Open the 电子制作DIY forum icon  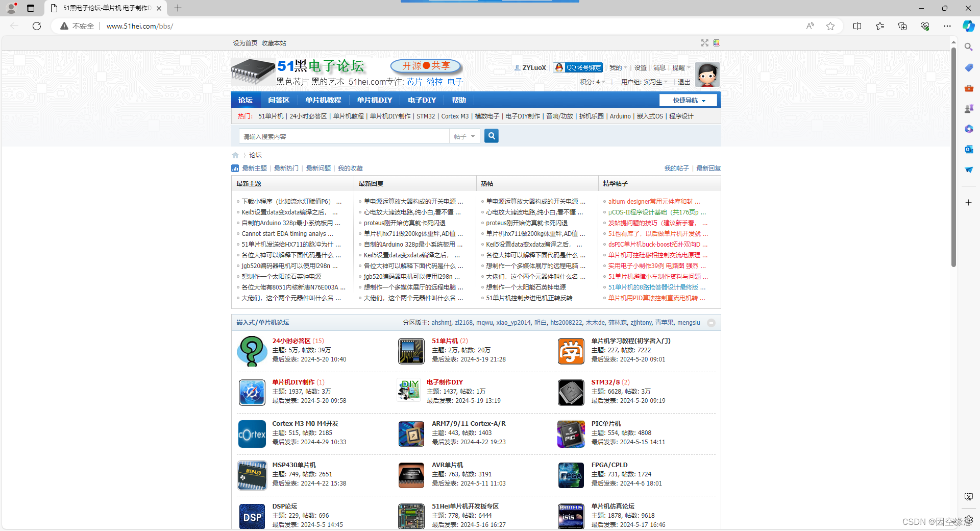point(409,391)
